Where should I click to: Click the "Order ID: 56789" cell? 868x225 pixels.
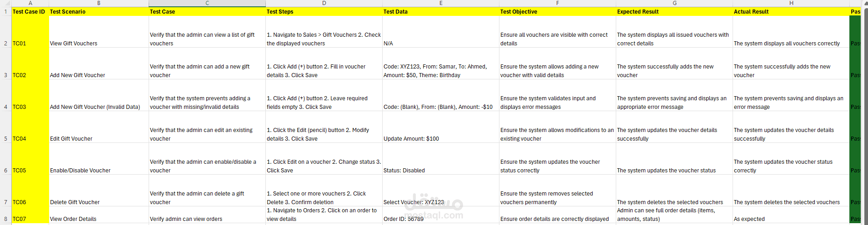click(x=440, y=219)
